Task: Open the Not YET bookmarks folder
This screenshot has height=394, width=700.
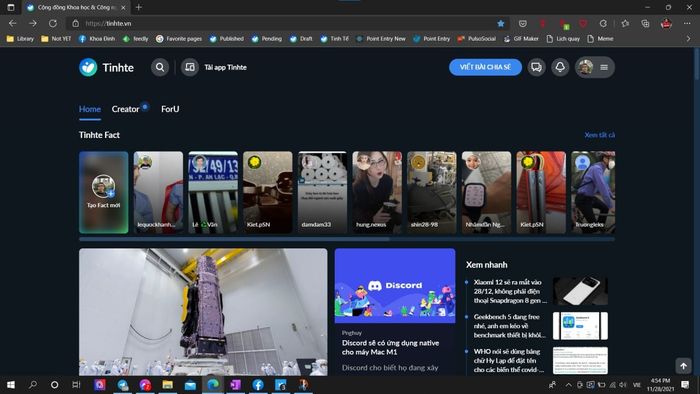Action: tap(56, 39)
